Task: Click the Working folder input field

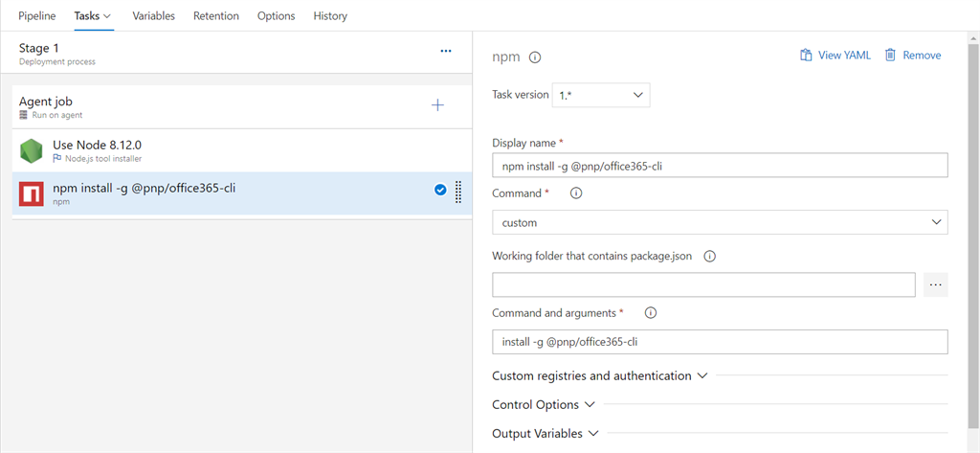Action: click(704, 284)
